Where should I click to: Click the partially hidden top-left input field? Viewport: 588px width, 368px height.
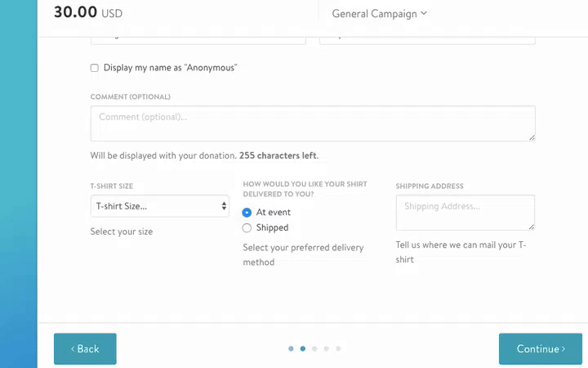coord(198,38)
